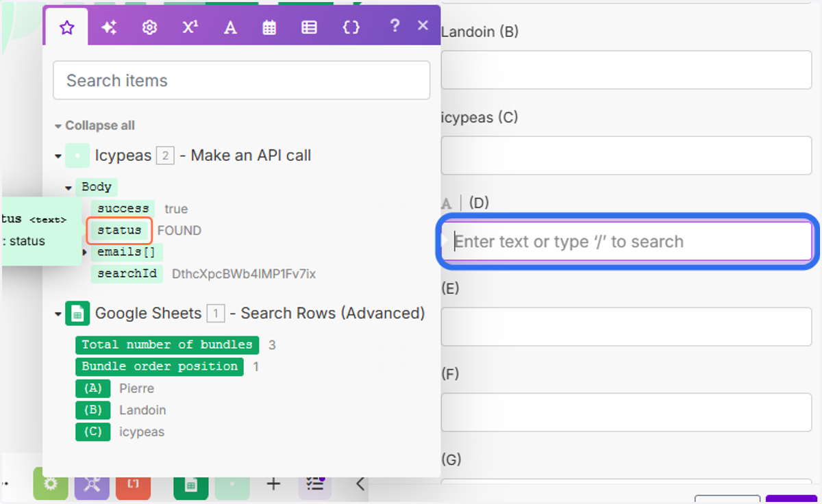Focus the Search items field
Image resolution: width=822 pixels, height=504 pixels.
click(x=242, y=80)
